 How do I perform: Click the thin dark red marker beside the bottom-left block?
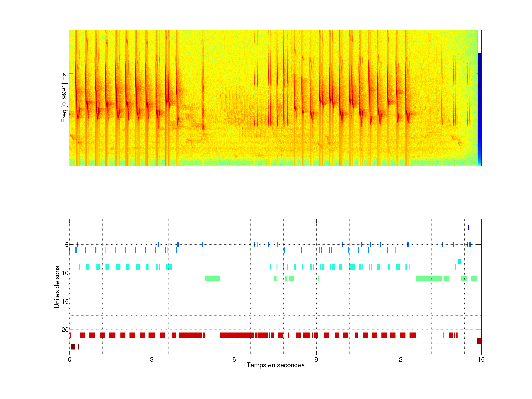(x=79, y=347)
